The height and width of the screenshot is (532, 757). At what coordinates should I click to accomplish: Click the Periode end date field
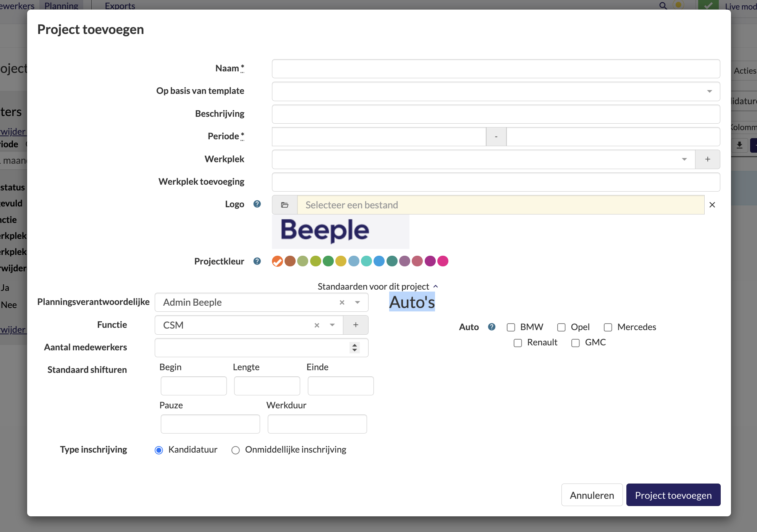click(x=613, y=137)
